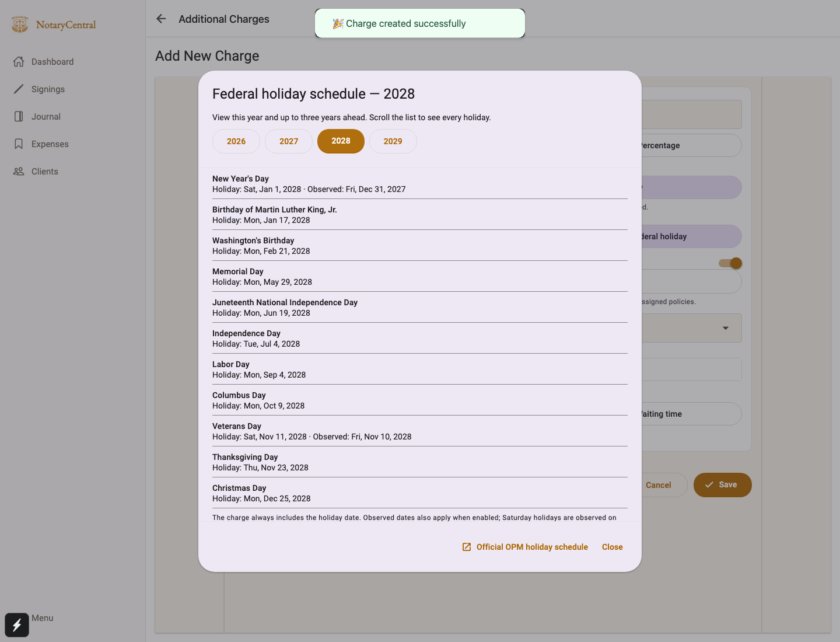Viewport: 840px width, 642px height.
Task: Open Official OPM holiday schedule link
Action: (525, 547)
